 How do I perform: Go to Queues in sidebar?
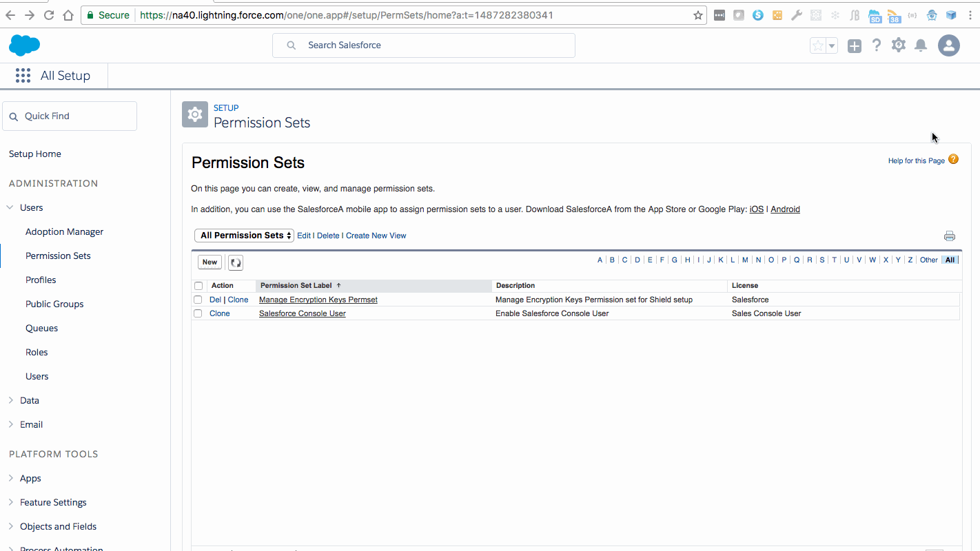pyautogui.click(x=41, y=328)
